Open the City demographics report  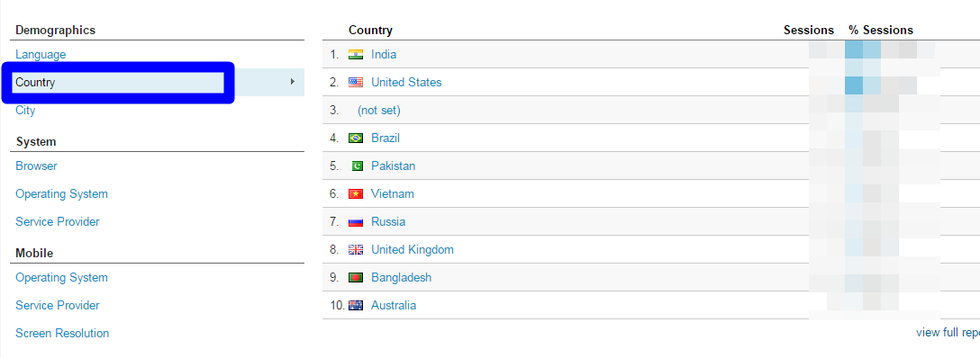(x=25, y=111)
